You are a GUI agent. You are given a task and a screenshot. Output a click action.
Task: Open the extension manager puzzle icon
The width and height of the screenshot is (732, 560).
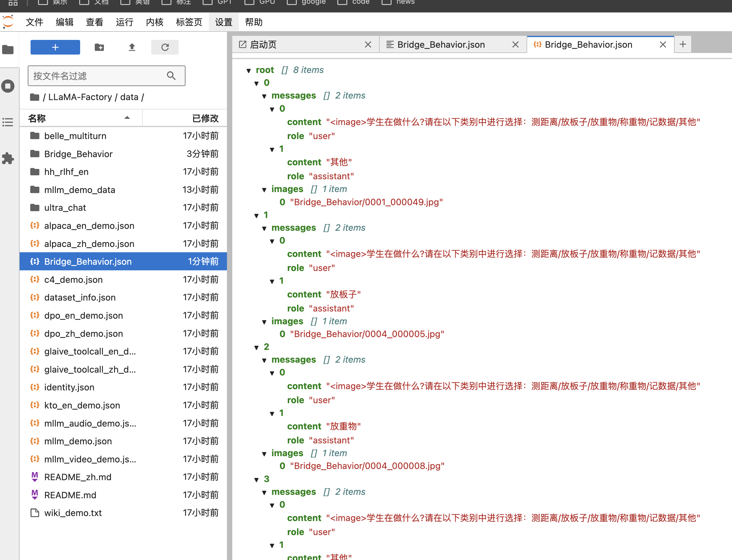click(8, 158)
